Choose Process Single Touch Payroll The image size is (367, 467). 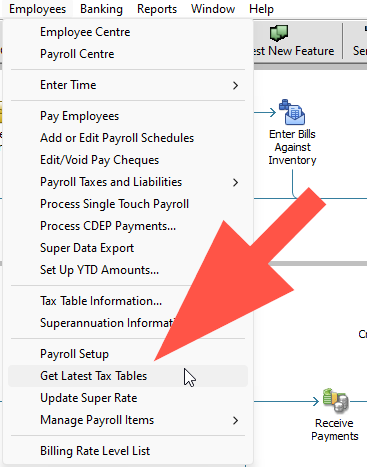point(128,204)
